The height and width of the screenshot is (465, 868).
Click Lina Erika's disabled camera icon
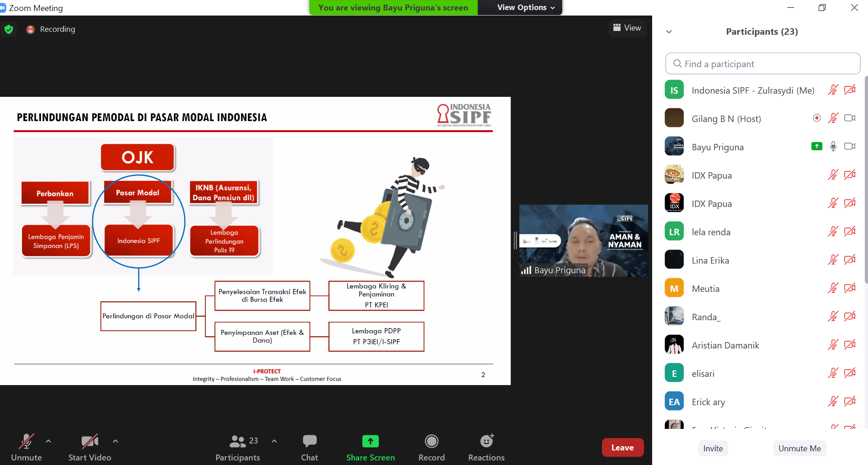[850, 260]
